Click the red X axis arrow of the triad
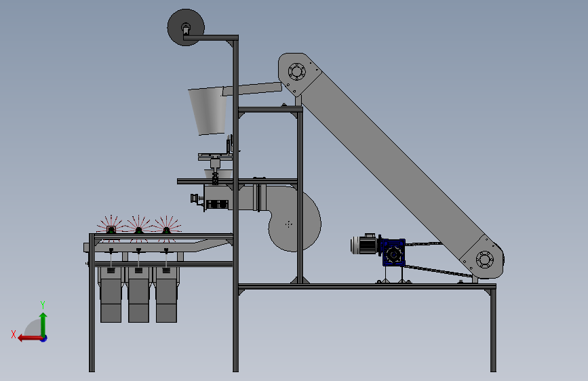588x381 pixels. click(29, 338)
